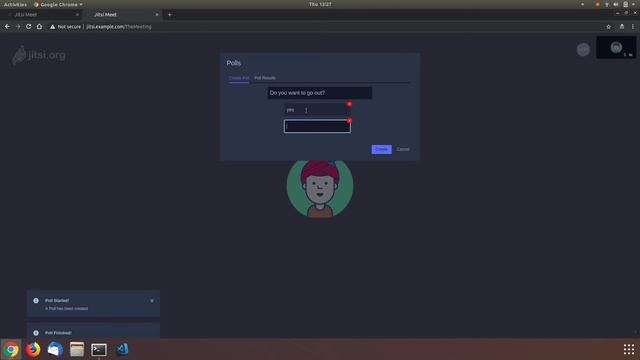Viewport: 640px width, 360px height.
Task: Focus the 'yes' answer option field
Action: pos(317,110)
